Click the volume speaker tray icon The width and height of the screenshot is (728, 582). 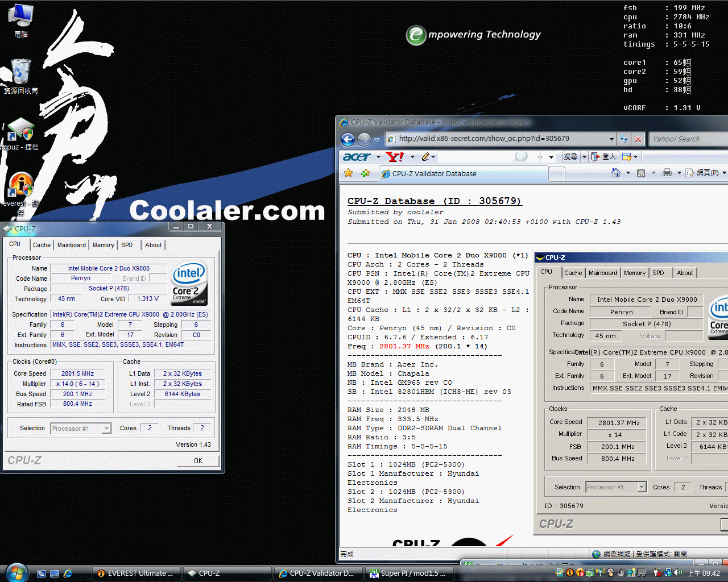[677, 573]
